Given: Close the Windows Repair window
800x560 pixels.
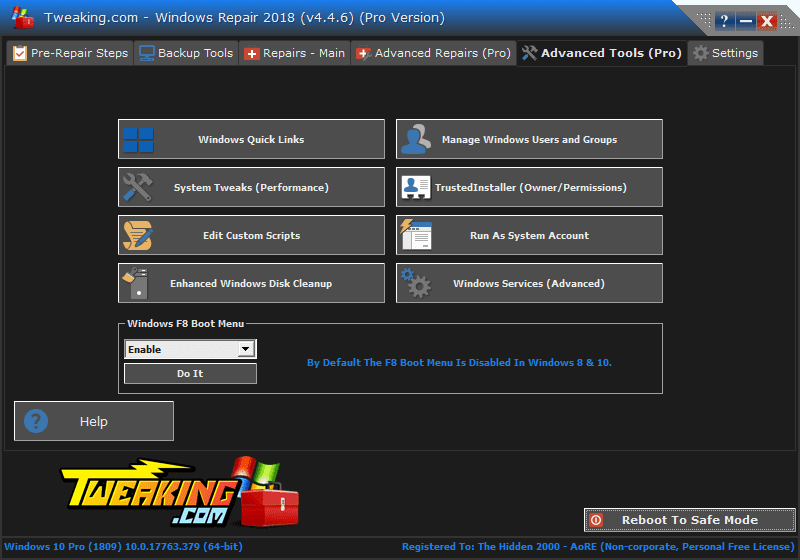Looking at the screenshot, I should [767, 21].
